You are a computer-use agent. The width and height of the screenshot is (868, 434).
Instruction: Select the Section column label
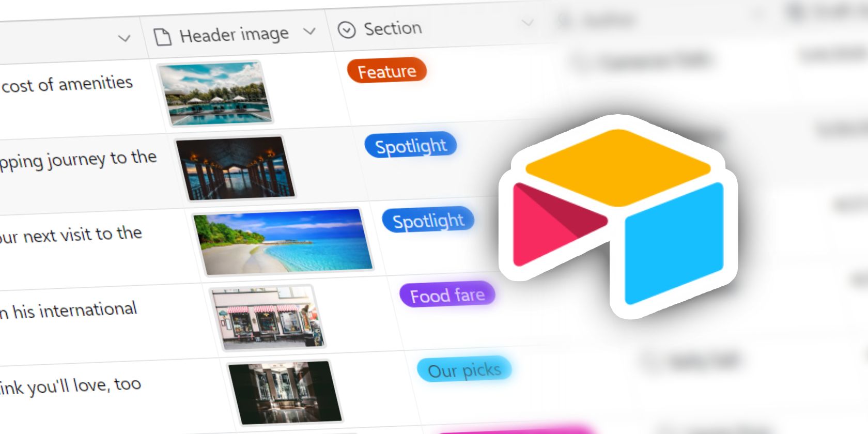(393, 28)
